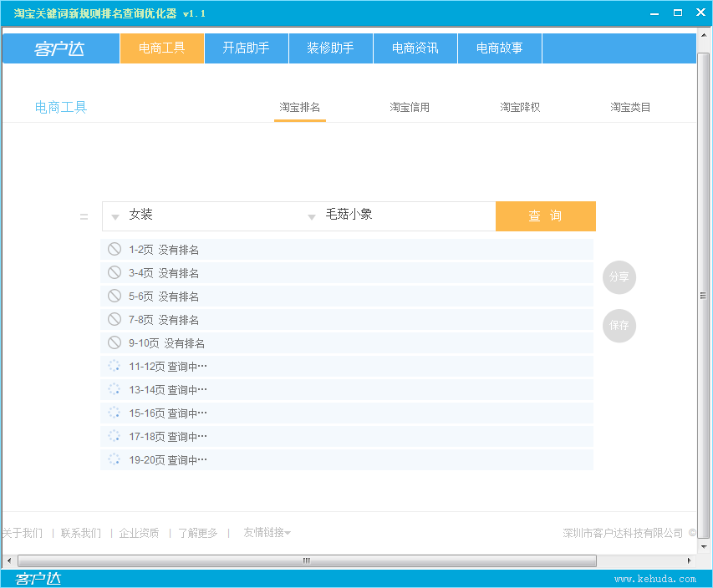The width and height of the screenshot is (713, 588).
Task: Close the application window
Action: click(x=700, y=13)
